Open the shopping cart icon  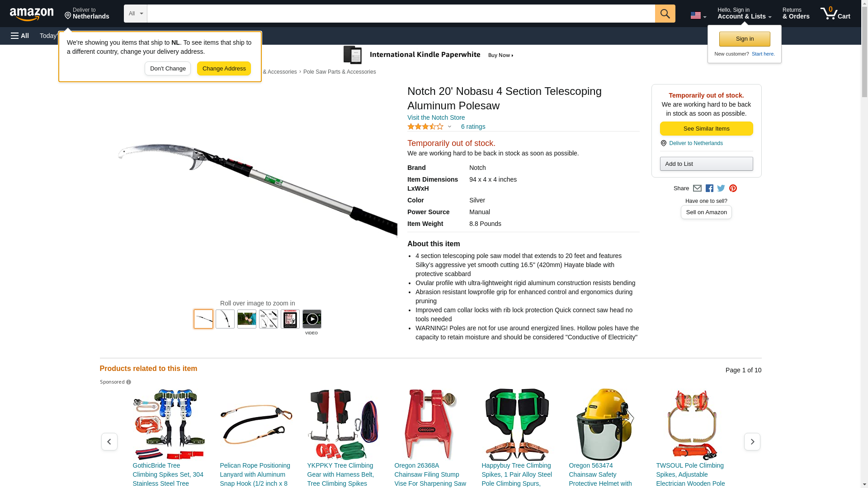pyautogui.click(x=835, y=14)
